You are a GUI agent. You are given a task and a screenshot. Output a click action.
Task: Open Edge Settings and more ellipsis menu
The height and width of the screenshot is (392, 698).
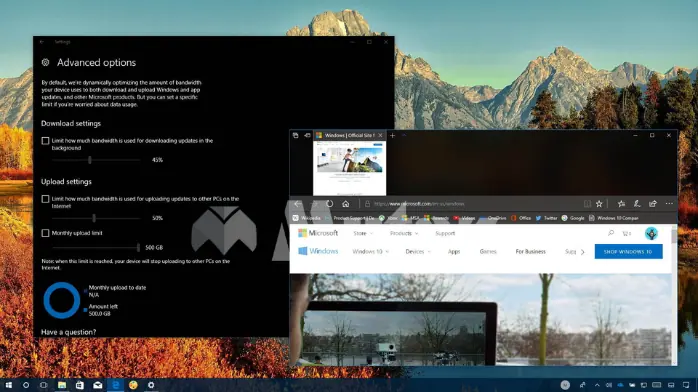(669, 204)
